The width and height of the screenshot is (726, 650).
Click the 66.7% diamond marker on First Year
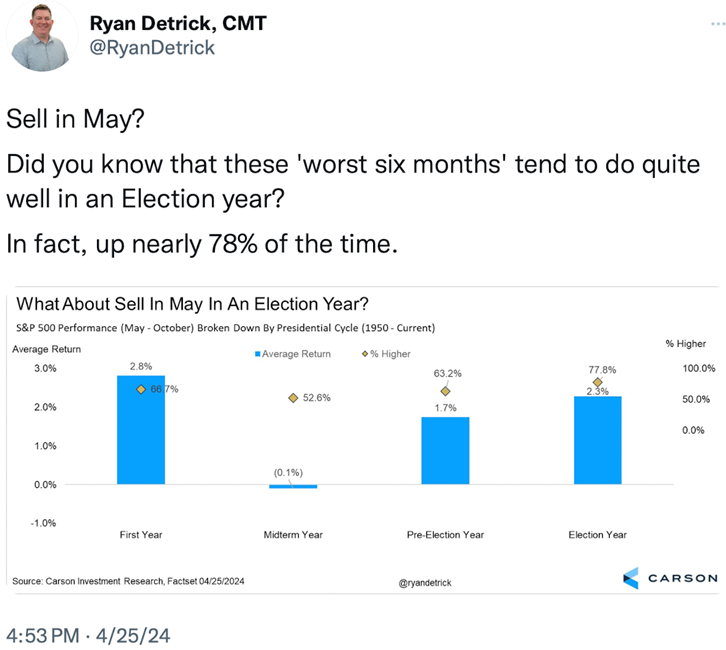click(141, 389)
